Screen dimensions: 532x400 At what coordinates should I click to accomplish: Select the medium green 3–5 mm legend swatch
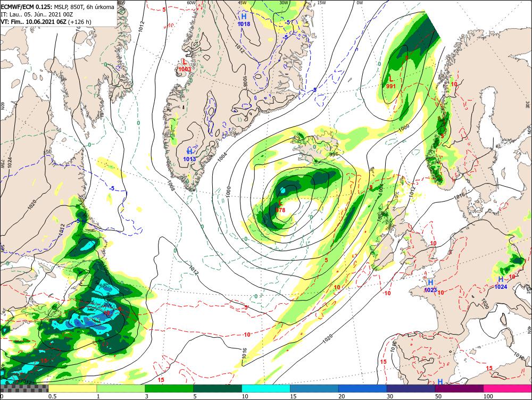pos(169,388)
